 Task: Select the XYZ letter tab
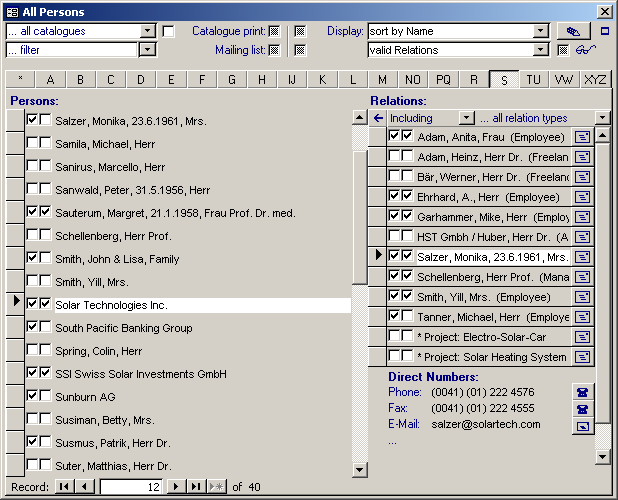[x=595, y=79]
